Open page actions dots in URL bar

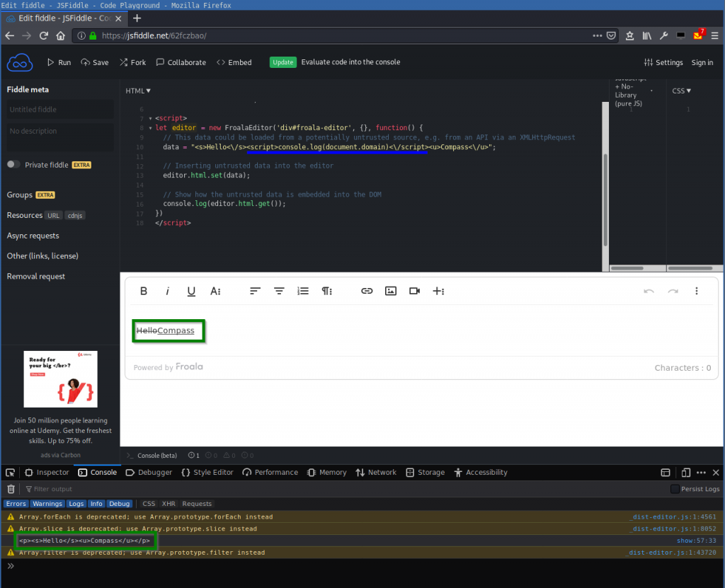pyautogui.click(x=597, y=35)
